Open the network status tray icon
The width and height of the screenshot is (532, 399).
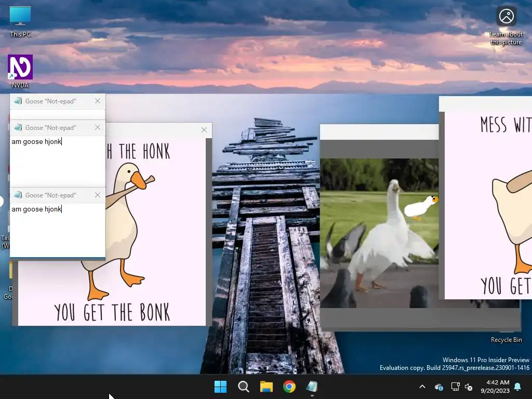455,387
